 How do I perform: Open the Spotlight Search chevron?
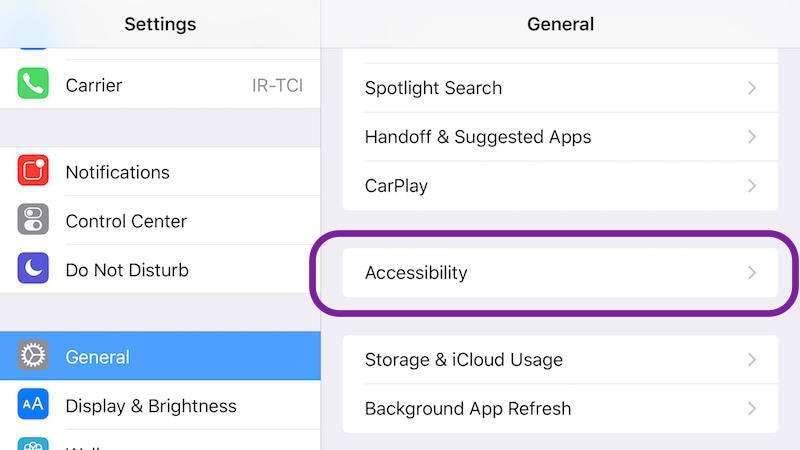752,88
